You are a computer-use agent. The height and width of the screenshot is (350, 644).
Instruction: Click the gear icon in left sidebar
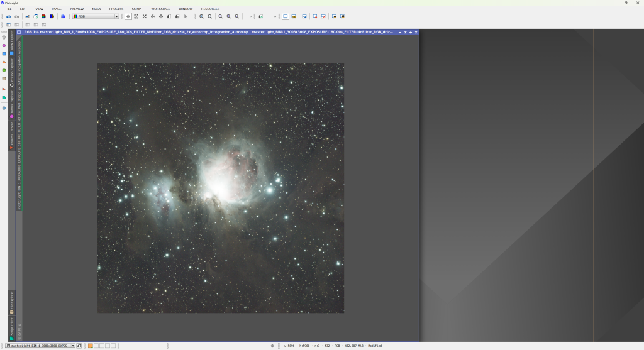(x=4, y=38)
